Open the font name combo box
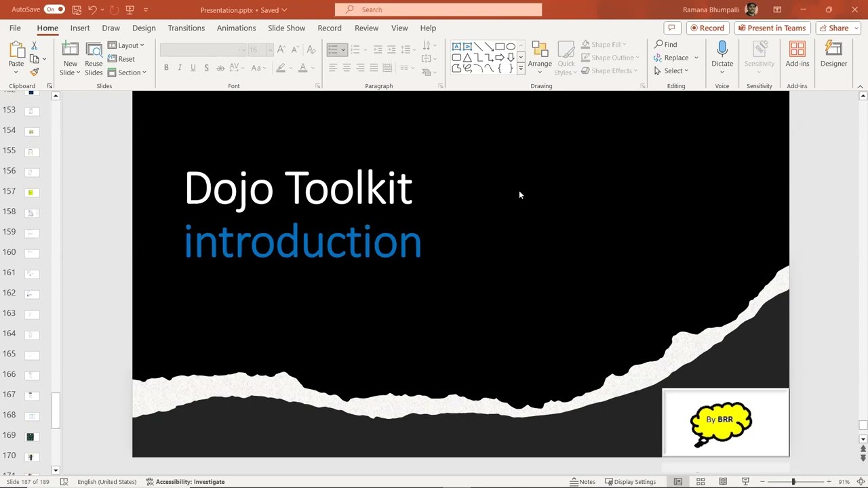The image size is (868, 488). pos(203,50)
